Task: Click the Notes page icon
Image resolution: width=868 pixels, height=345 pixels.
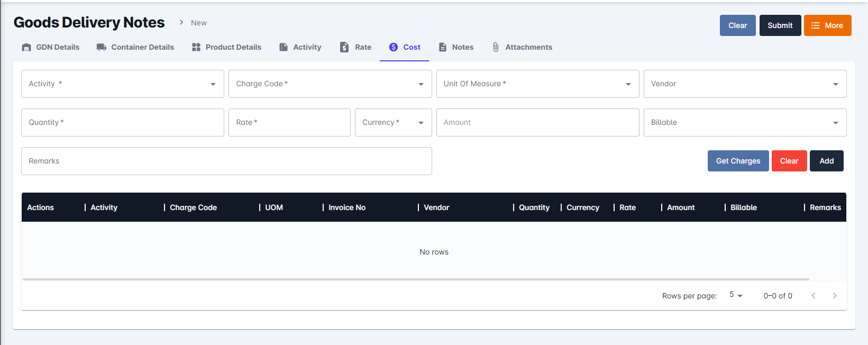Action: tap(443, 47)
